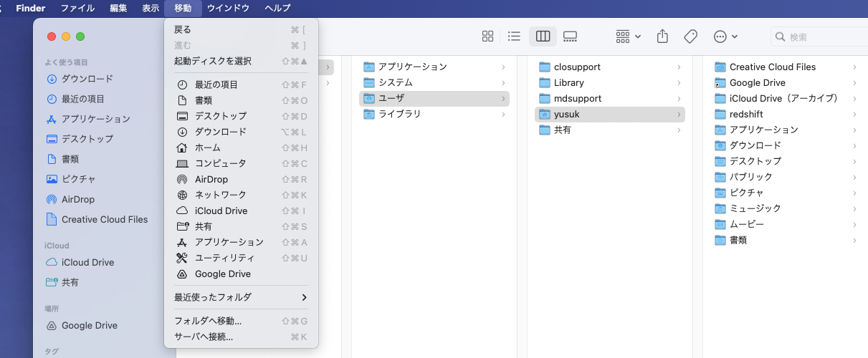Open the 表示 menu in the menu bar
Viewport: 868px width, 358px height.
point(151,8)
